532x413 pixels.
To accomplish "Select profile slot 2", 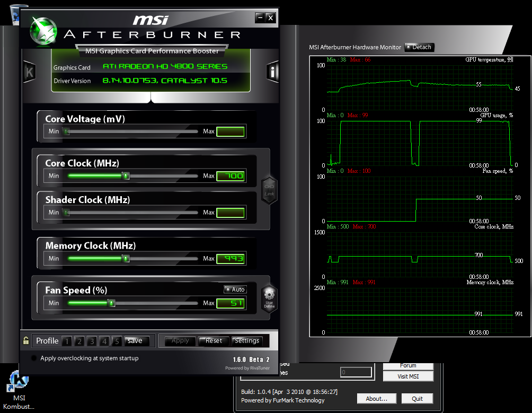I will (x=79, y=341).
